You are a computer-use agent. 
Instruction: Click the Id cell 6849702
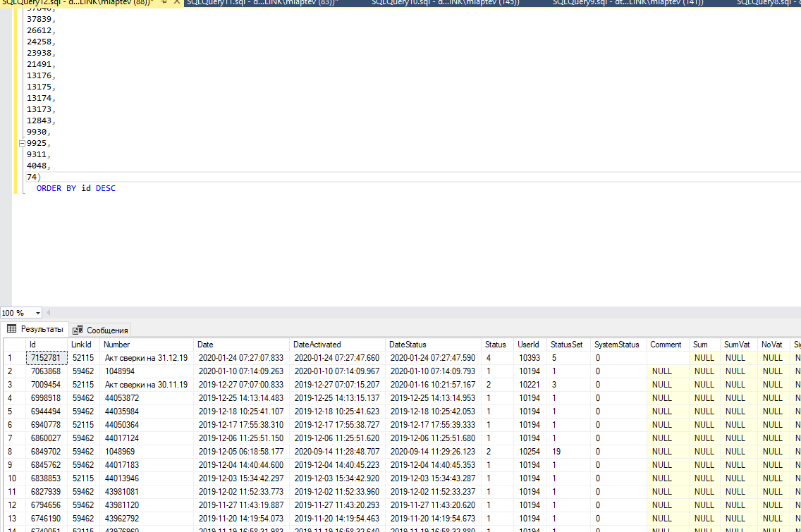(x=47, y=452)
